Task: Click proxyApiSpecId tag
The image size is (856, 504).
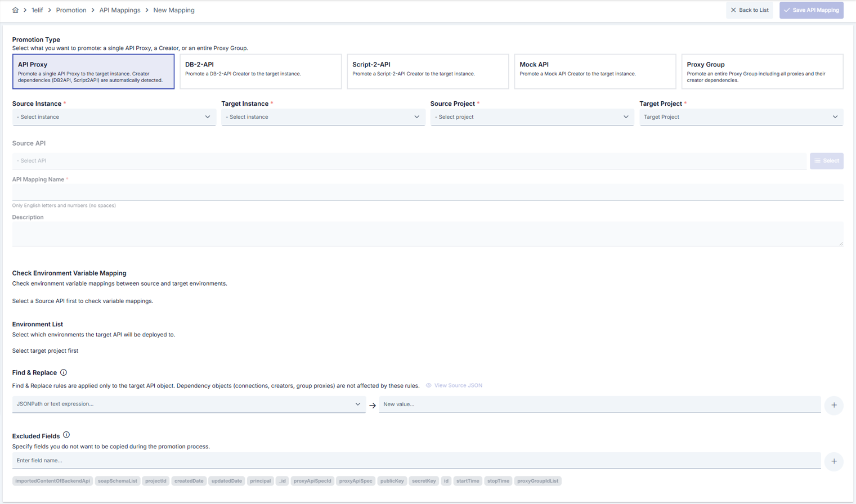Action: [312, 481]
